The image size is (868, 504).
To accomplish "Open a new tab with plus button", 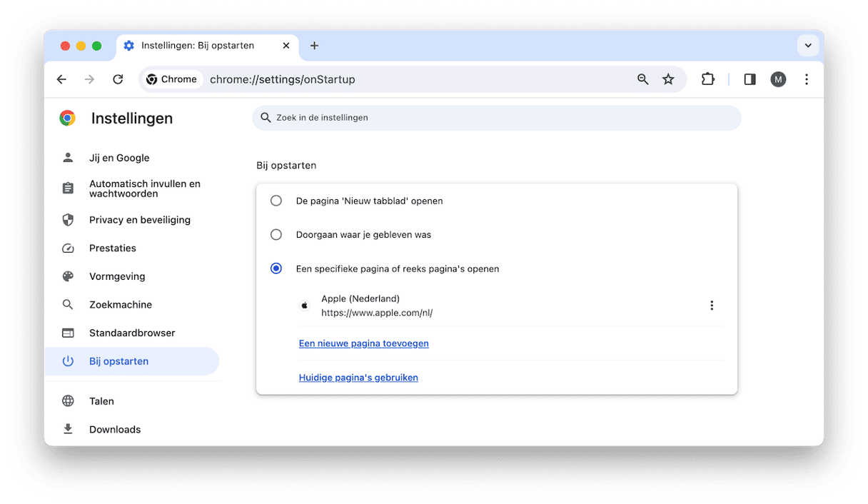I will pos(314,46).
